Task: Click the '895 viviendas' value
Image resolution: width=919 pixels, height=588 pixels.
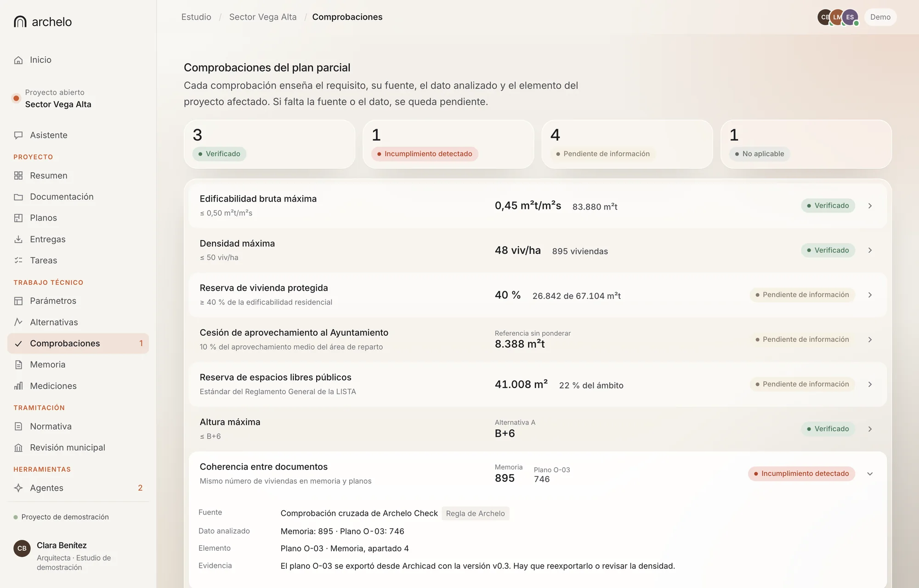Action: [x=580, y=251]
